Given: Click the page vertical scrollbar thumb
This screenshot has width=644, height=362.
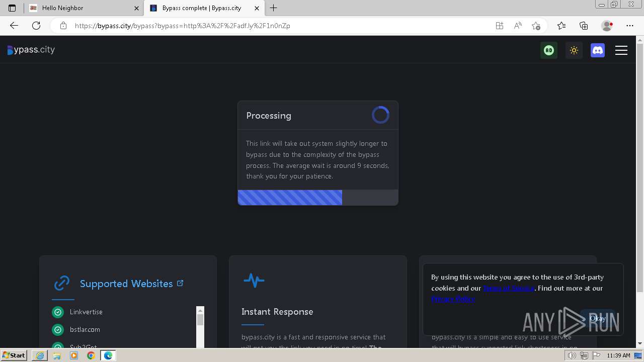Looking at the screenshot, I should tap(640, 168).
